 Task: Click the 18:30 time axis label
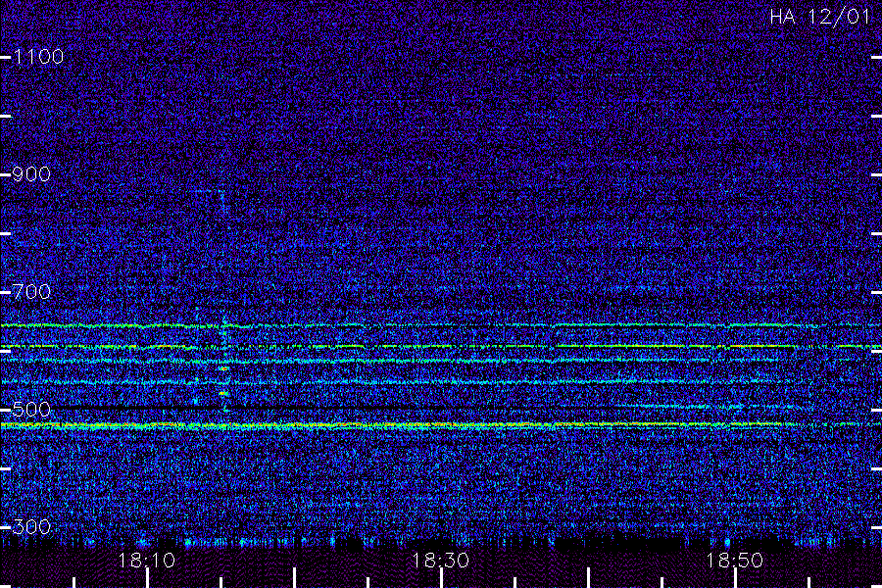tap(440, 561)
